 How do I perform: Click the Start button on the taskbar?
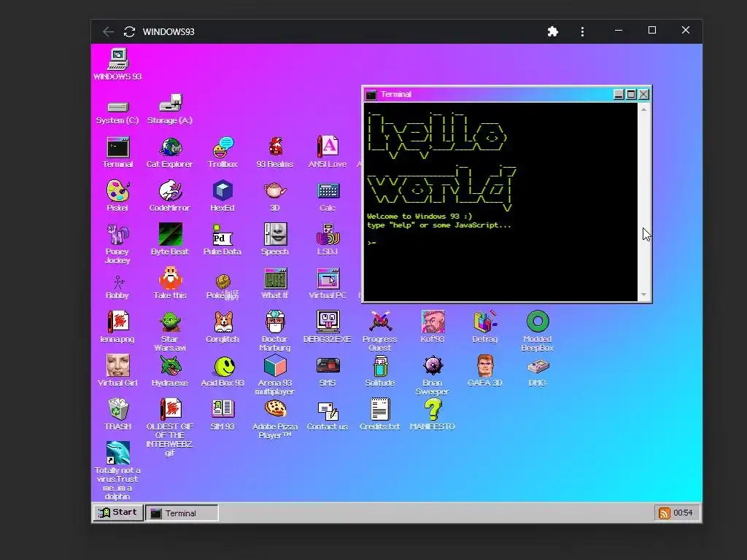(x=118, y=513)
